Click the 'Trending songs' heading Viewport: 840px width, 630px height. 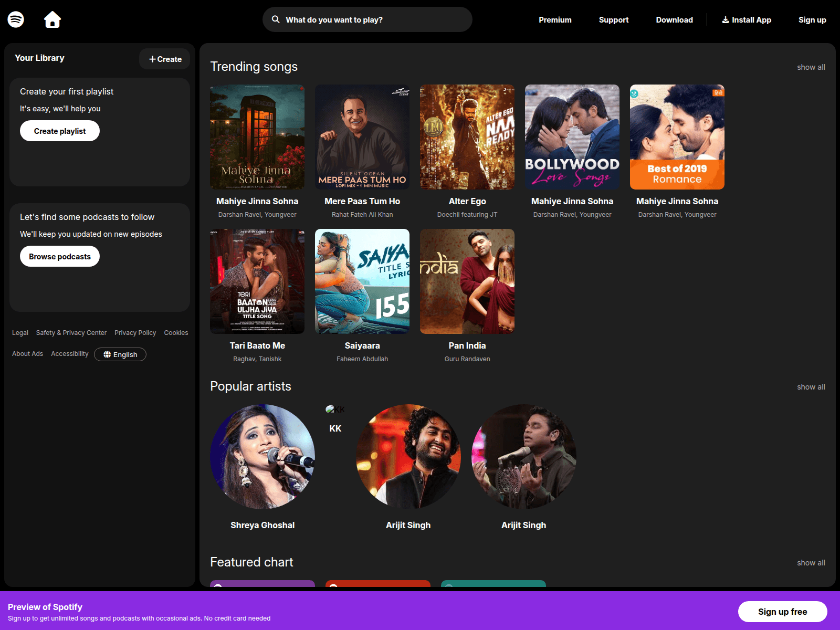pyautogui.click(x=254, y=67)
